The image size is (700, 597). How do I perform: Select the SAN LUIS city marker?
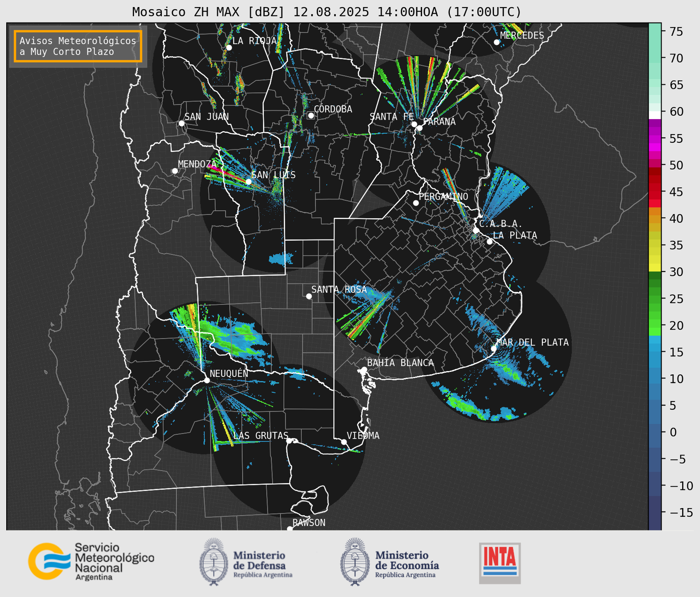(x=249, y=181)
